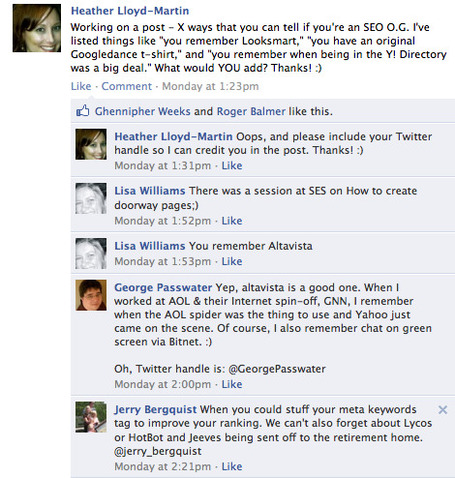
Task: Open George Passwater's name link
Action: click(x=163, y=288)
